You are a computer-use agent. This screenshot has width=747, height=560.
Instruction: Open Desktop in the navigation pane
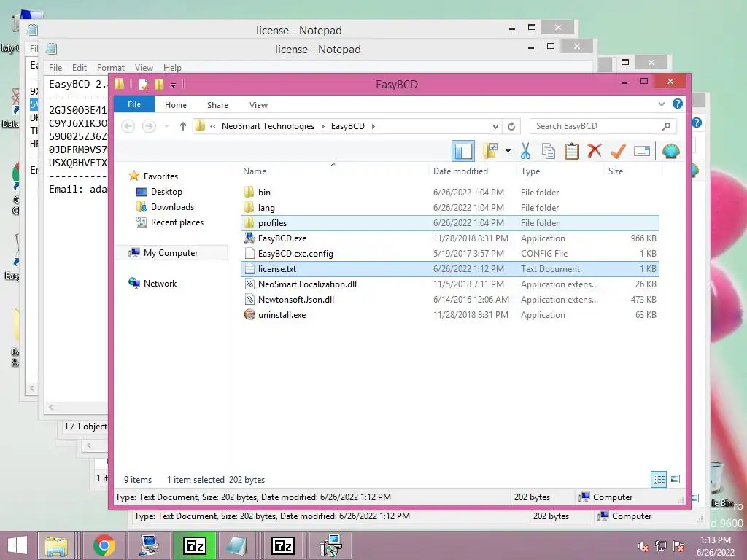click(159, 192)
